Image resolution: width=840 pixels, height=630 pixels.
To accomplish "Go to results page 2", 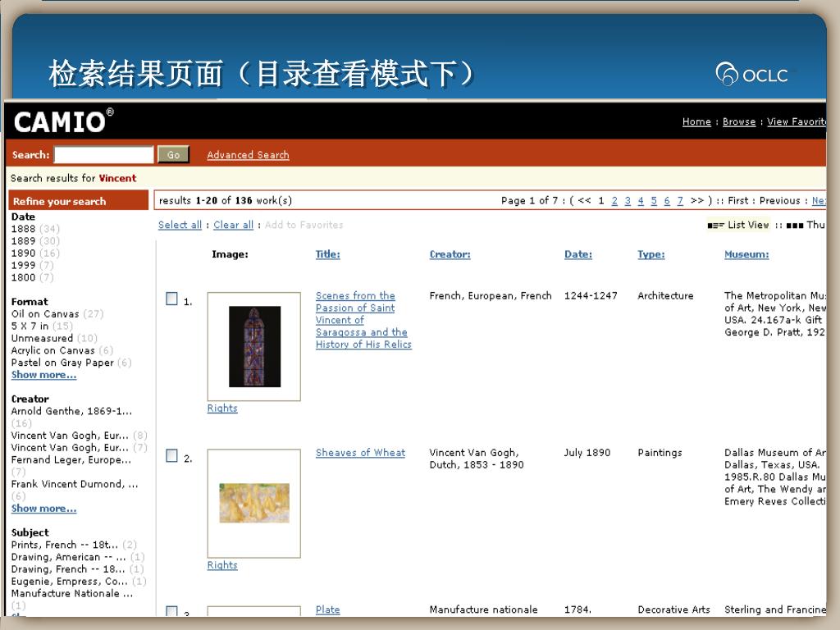I will tap(614, 201).
